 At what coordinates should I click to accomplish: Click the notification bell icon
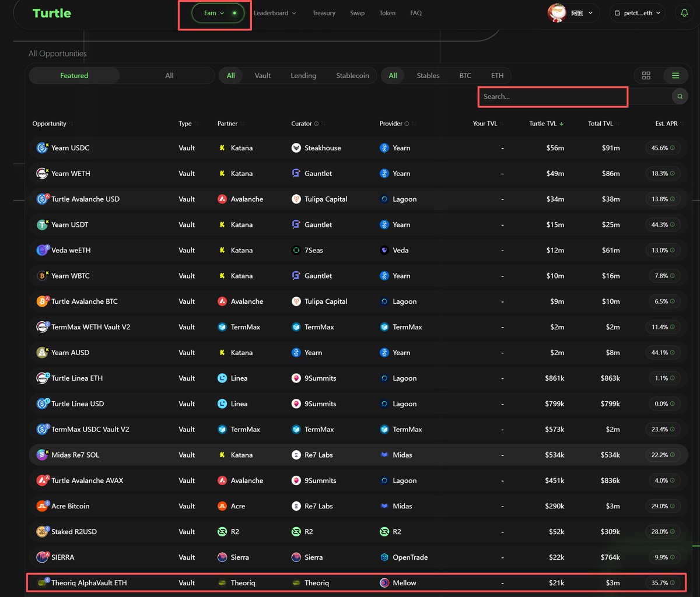(x=684, y=13)
